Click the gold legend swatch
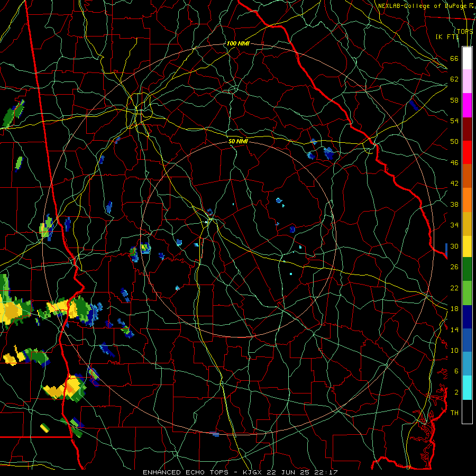Viewport: 476px width, 476px height. tap(467, 223)
